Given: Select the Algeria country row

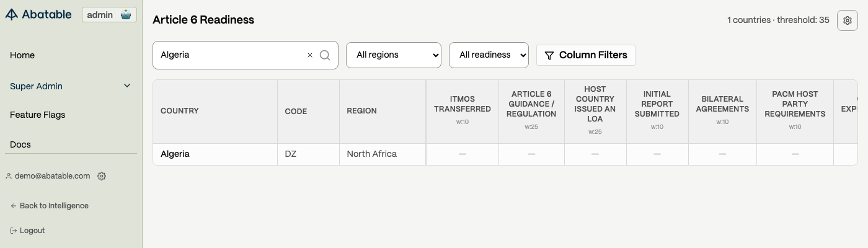Looking at the screenshot, I should click(x=175, y=154).
